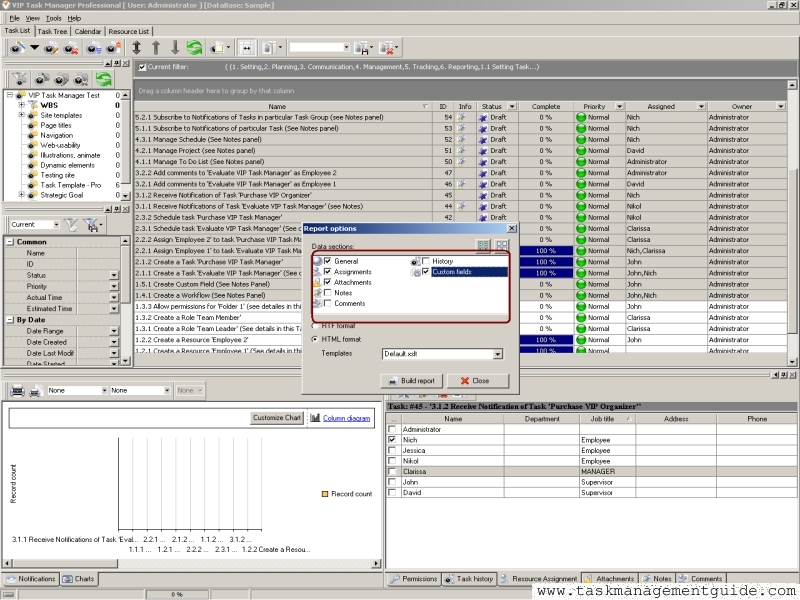Check the Jessica resource checkbox
Screen dimensions: 800x600
coord(392,451)
